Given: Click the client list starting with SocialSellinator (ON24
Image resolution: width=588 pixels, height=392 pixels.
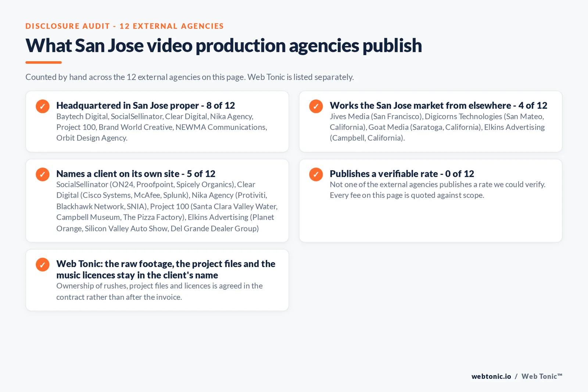Looking at the screenshot, I should point(167,206).
